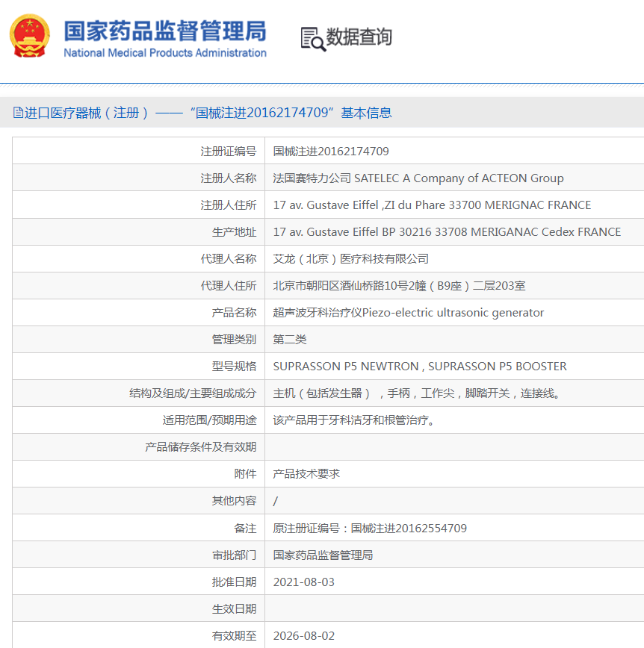
Task: Select approval date 2021-08-03
Action: 304,582
